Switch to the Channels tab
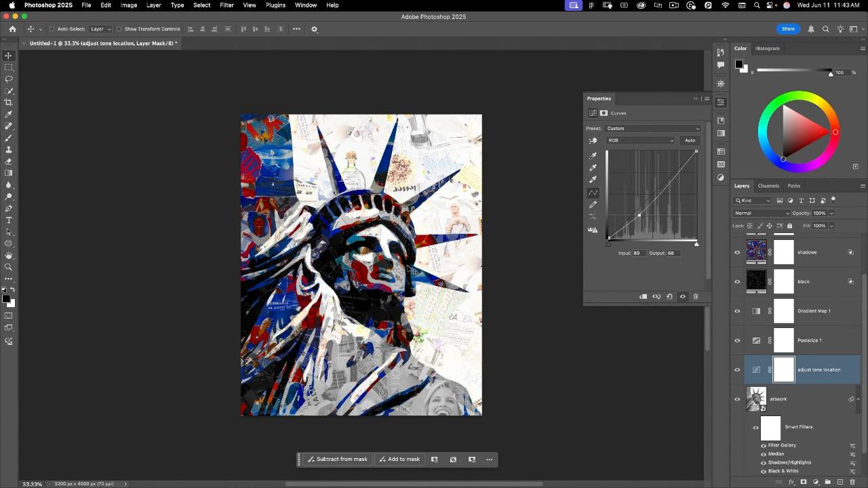The height and width of the screenshot is (488, 868). pyautogui.click(x=768, y=186)
